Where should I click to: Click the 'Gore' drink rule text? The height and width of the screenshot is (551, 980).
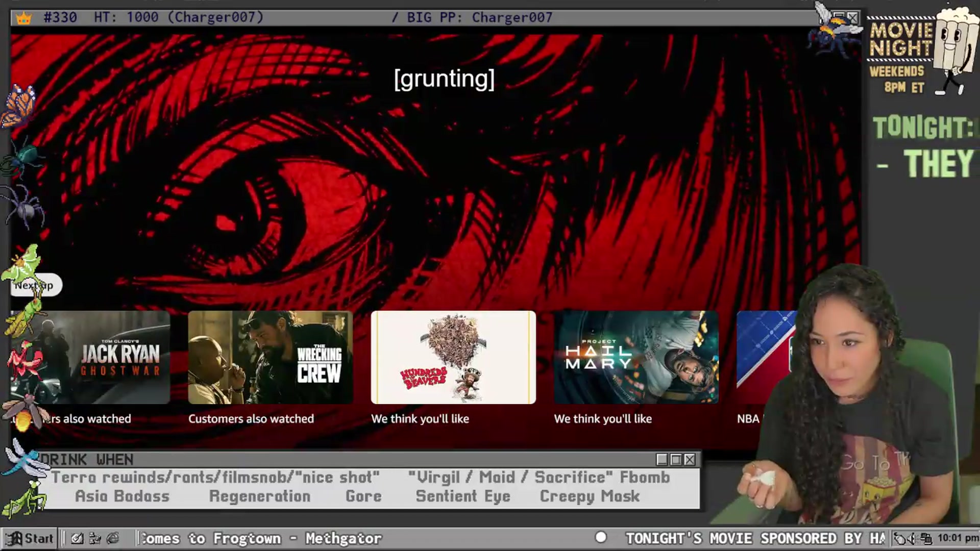(x=363, y=496)
